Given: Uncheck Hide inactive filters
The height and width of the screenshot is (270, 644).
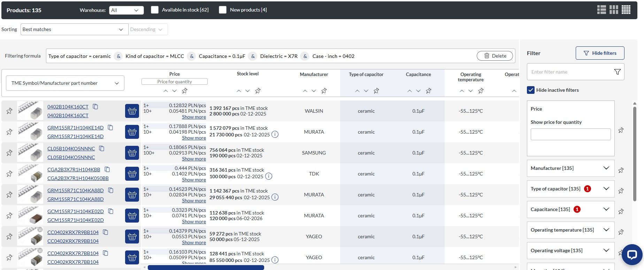Looking at the screenshot, I should pos(531,90).
